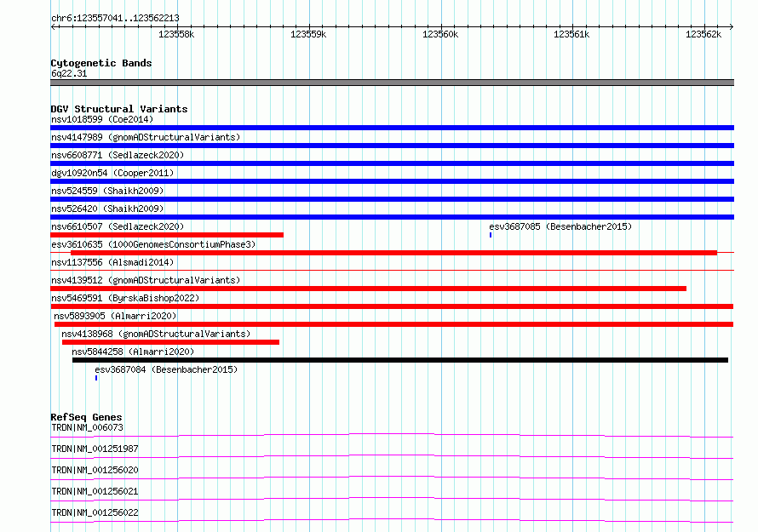Click the nsv5893905 (Almarri2020) label

(x=115, y=316)
